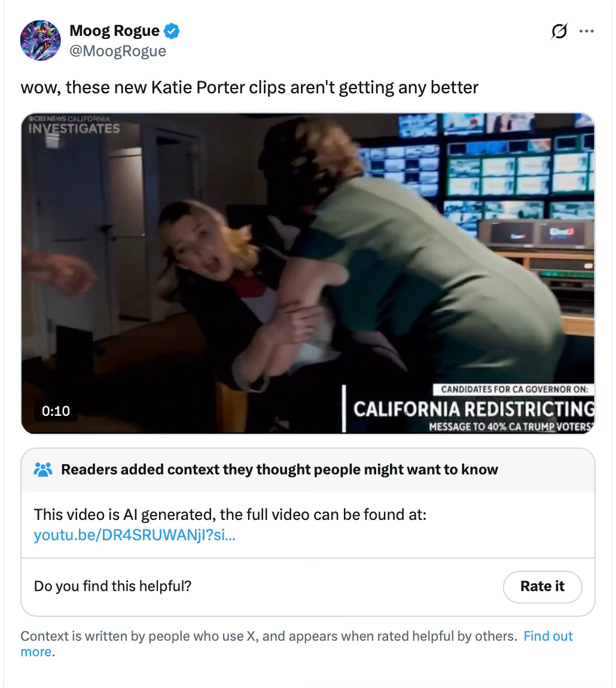Open the three-dot more options menu
The width and height of the screenshot is (616, 688).
(x=587, y=31)
